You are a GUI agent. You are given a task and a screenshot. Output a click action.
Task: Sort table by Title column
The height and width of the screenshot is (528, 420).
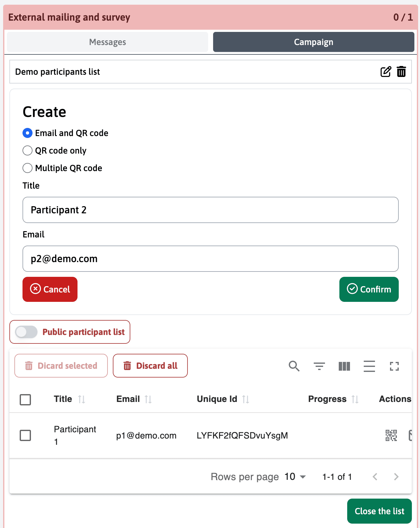coord(81,399)
